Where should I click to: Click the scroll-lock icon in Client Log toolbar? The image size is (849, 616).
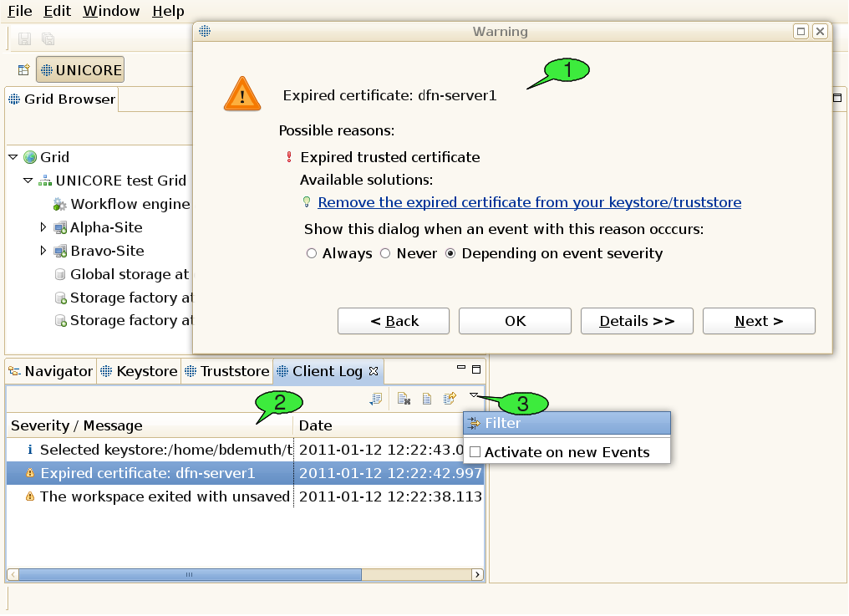[x=376, y=399]
